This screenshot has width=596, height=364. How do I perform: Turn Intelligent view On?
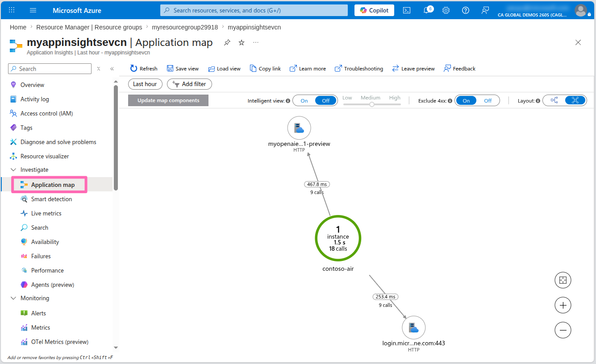coord(304,101)
